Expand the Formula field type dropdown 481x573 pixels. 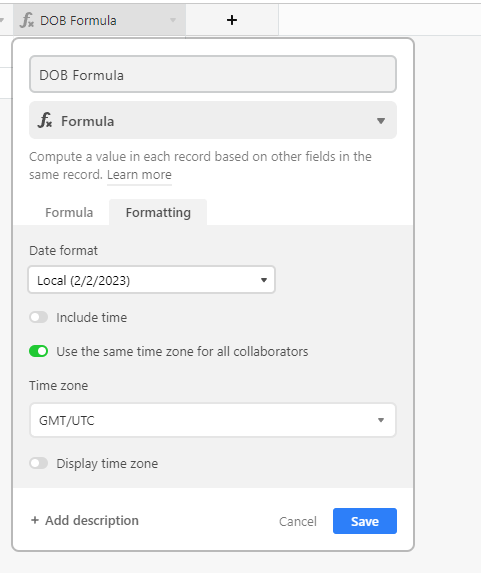pyautogui.click(x=213, y=121)
